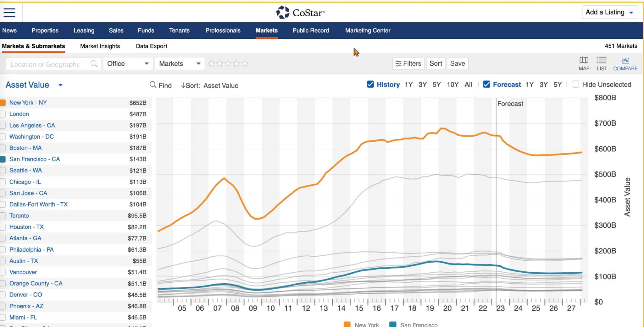Open the Leasing menu
644x327 pixels.
pyautogui.click(x=84, y=30)
